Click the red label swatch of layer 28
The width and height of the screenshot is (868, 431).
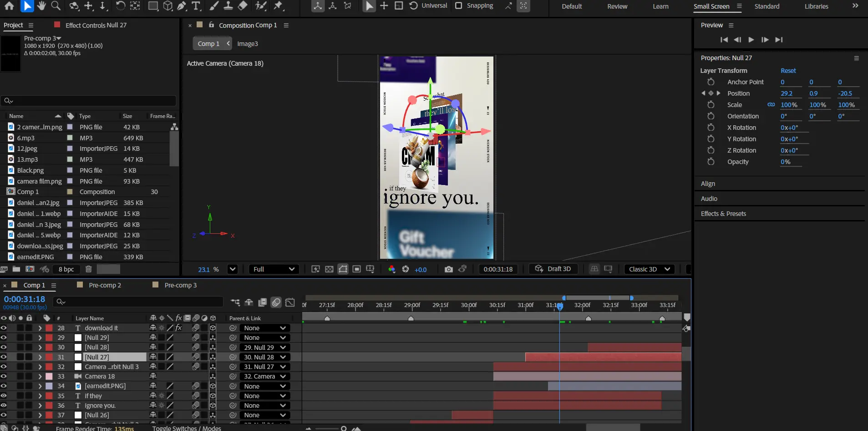49,328
